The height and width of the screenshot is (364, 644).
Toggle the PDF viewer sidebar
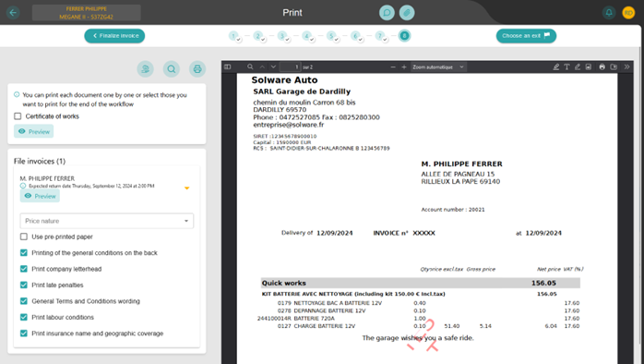click(228, 67)
